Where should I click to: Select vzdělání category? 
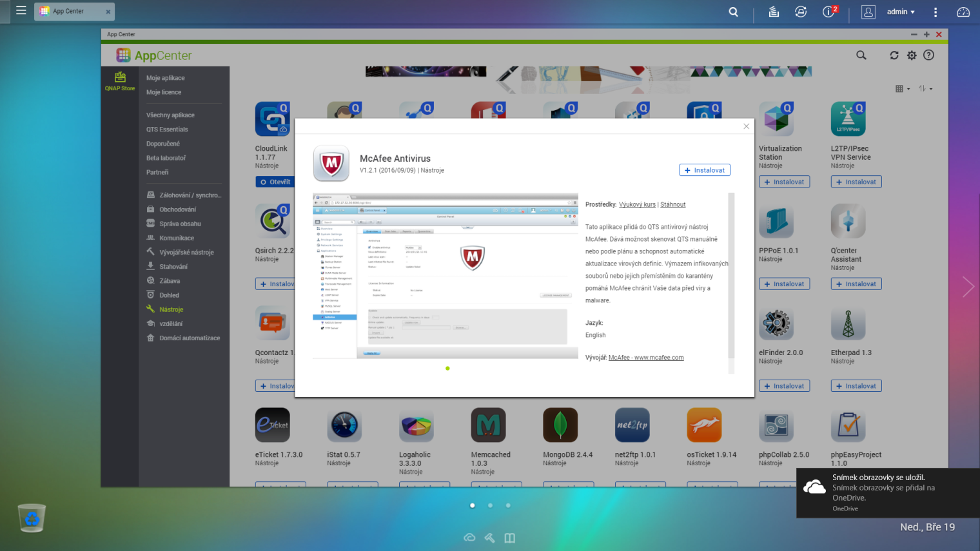pos(164,324)
